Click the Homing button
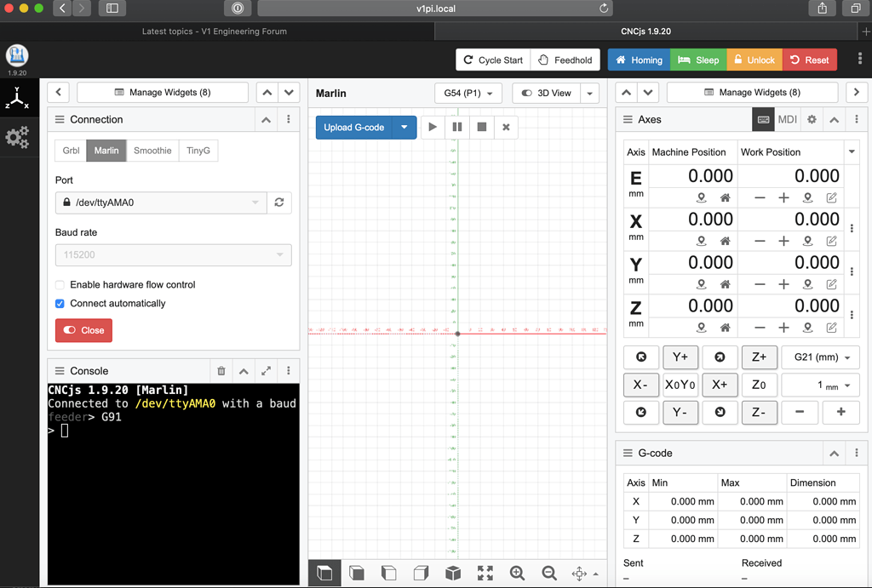This screenshot has height=588, width=872. (639, 60)
